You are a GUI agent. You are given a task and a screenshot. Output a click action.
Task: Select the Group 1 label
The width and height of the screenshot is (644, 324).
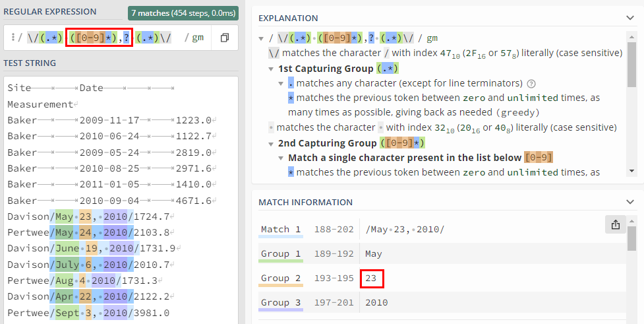(x=281, y=253)
